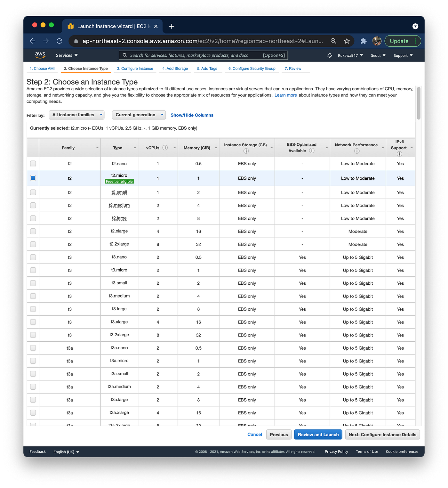The height and width of the screenshot is (488, 448).
Task: Click the Network Performance info icon
Action: pyautogui.click(x=357, y=151)
